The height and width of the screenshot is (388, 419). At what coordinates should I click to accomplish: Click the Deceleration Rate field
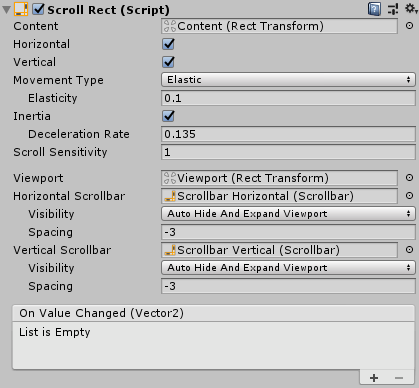pyautogui.click(x=288, y=134)
